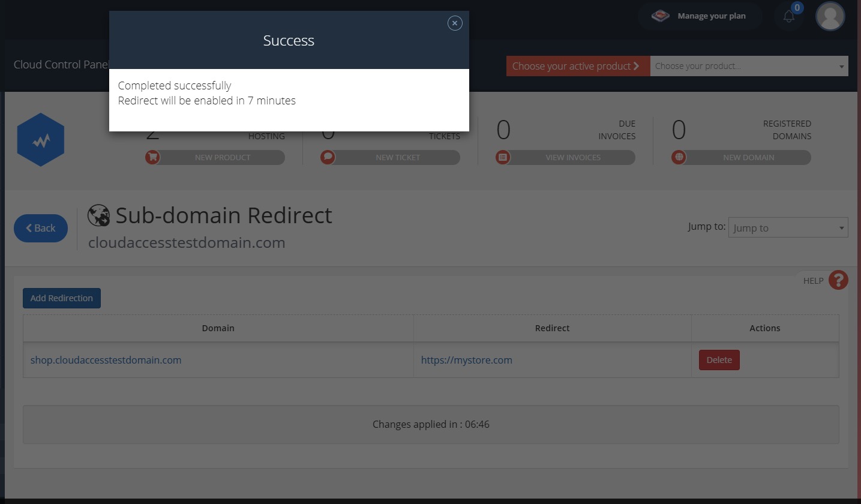Click Manage your plan label
861x504 pixels.
pyautogui.click(x=712, y=16)
